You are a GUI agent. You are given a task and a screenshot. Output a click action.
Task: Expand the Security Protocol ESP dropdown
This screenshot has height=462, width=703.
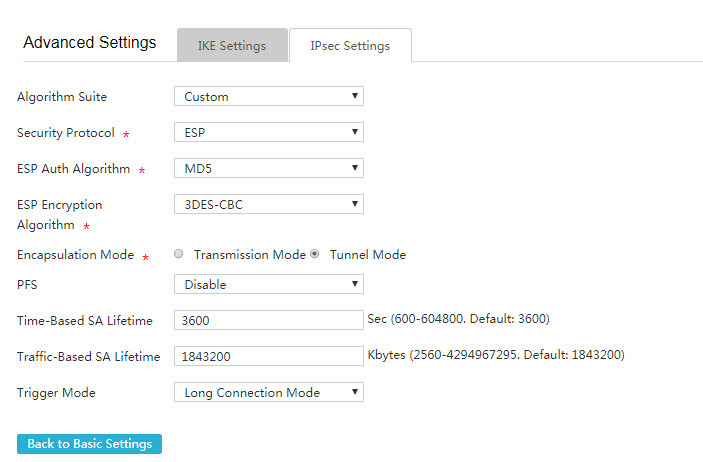pyautogui.click(x=269, y=132)
